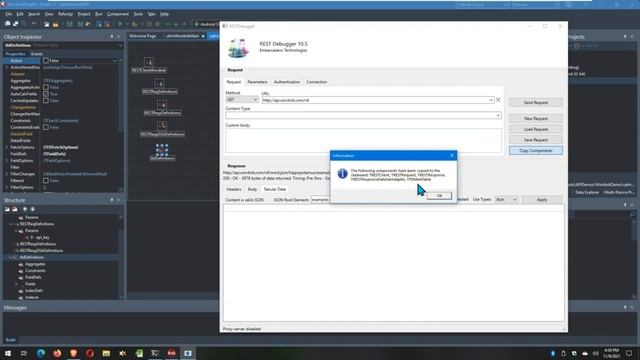Toggle the AggregatesActive checkbox
The height and width of the screenshot is (360, 640).
(x=46, y=87)
